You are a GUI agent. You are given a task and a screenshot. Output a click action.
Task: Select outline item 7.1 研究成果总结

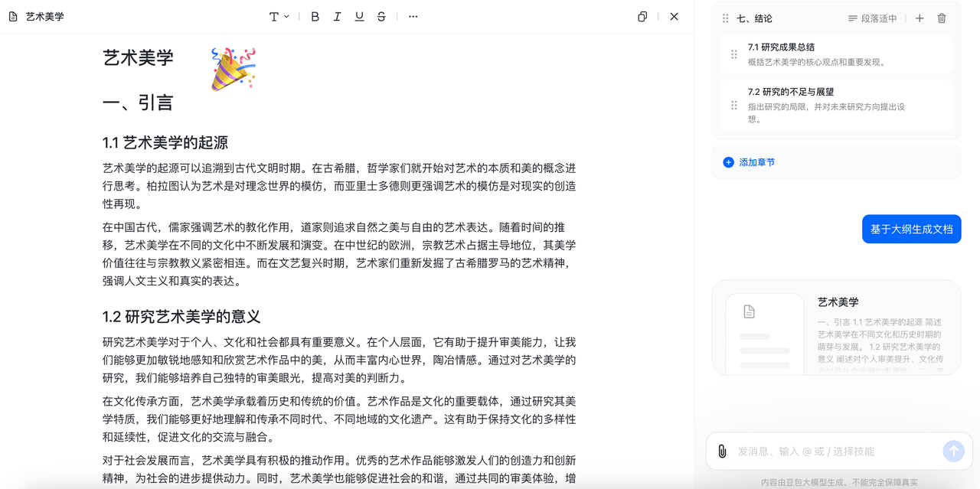836,54
